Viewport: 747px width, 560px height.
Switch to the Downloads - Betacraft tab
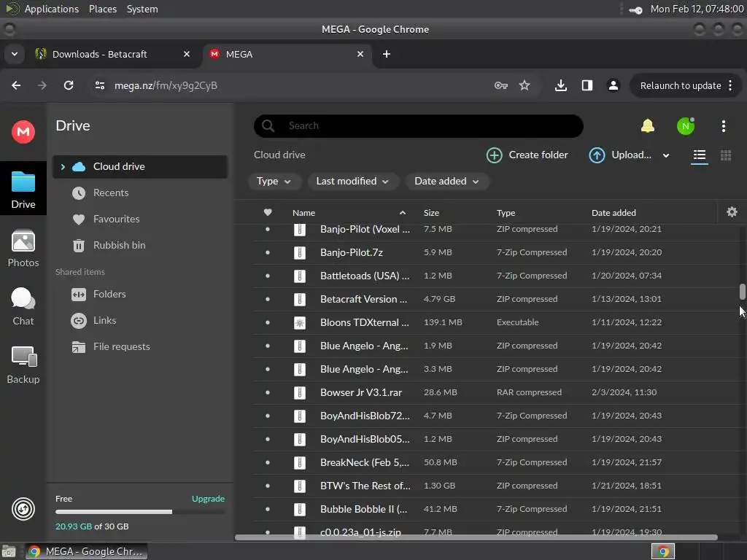click(112, 54)
